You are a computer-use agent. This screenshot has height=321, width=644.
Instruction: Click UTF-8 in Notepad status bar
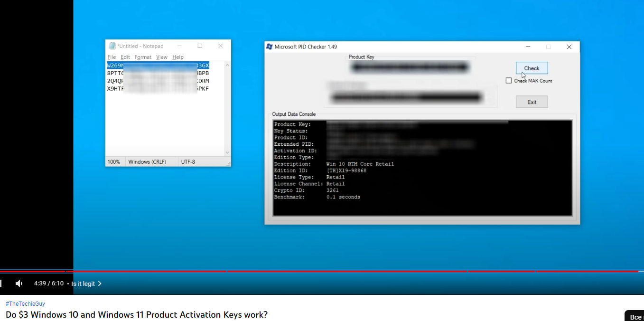click(x=188, y=162)
